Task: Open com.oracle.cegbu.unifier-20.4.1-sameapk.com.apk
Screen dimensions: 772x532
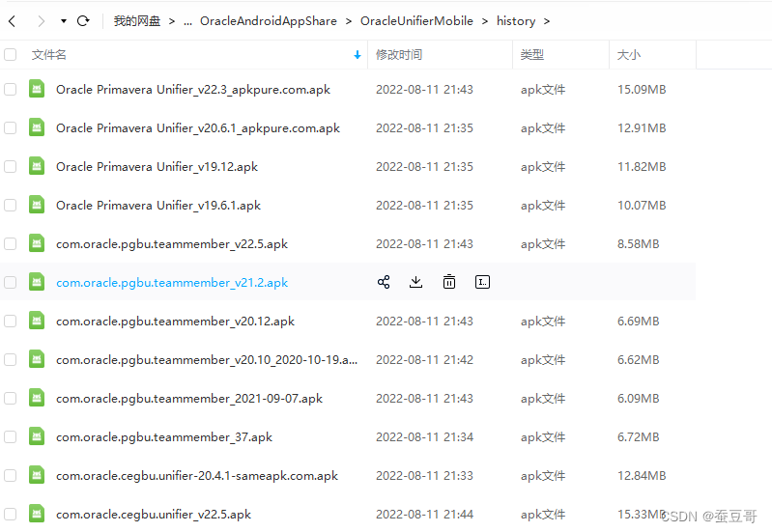Action: pyautogui.click(x=197, y=476)
